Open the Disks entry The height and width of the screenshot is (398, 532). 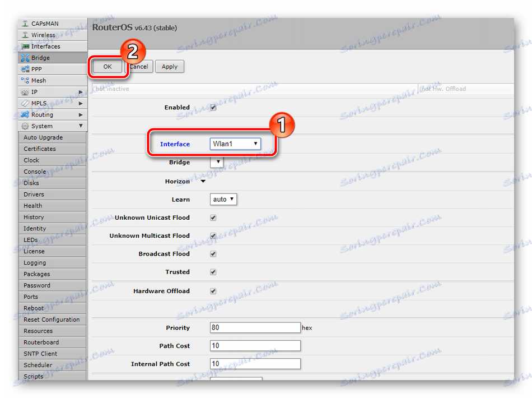52,183
